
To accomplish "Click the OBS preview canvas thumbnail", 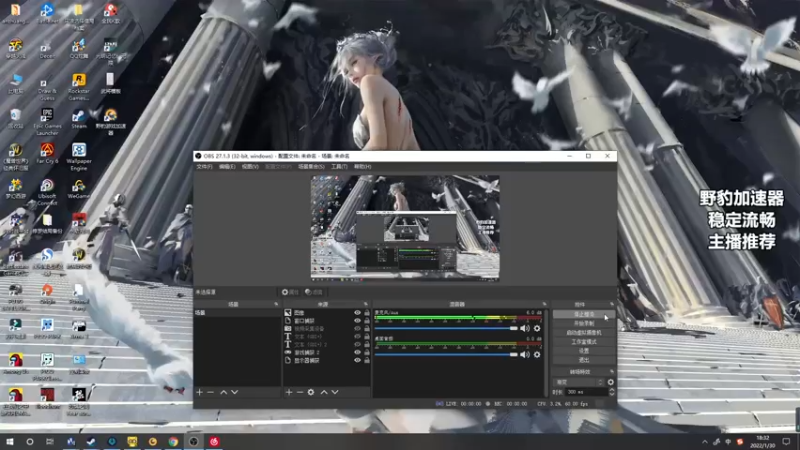I will (x=405, y=228).
